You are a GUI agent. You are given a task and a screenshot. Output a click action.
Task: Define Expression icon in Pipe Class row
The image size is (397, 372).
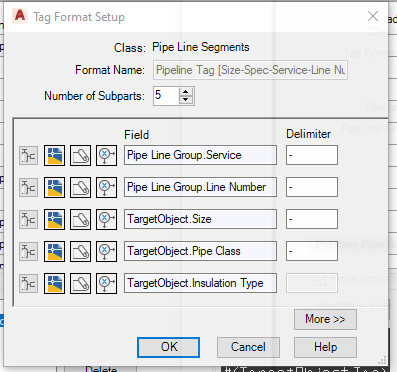106,251
